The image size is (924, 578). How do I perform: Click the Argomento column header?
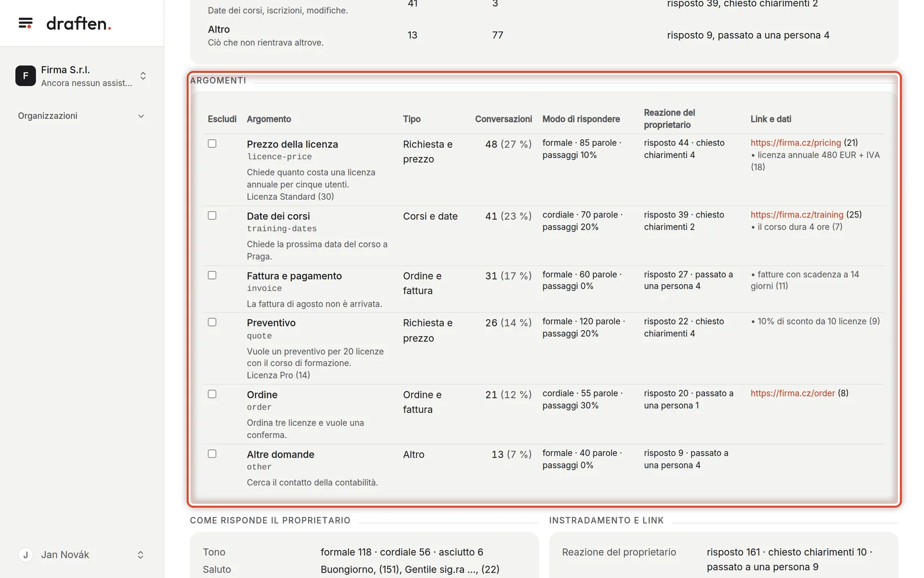point(269,119)
